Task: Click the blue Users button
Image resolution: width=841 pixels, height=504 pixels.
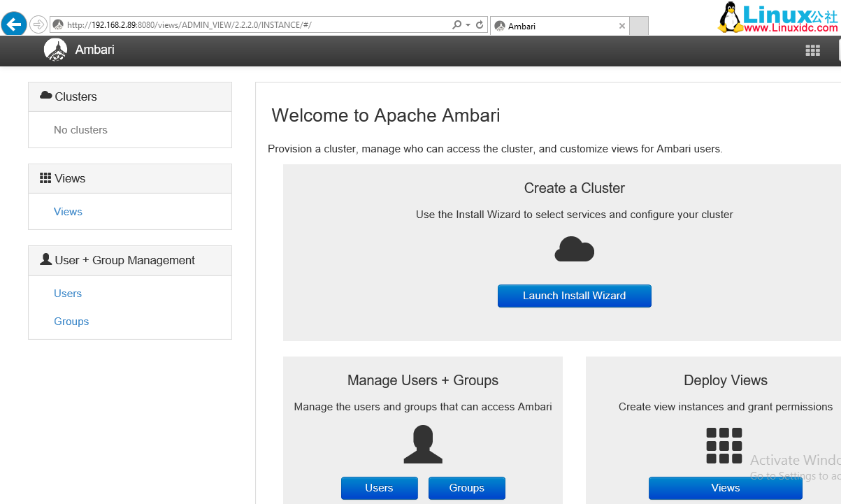Action: [379, 488]
